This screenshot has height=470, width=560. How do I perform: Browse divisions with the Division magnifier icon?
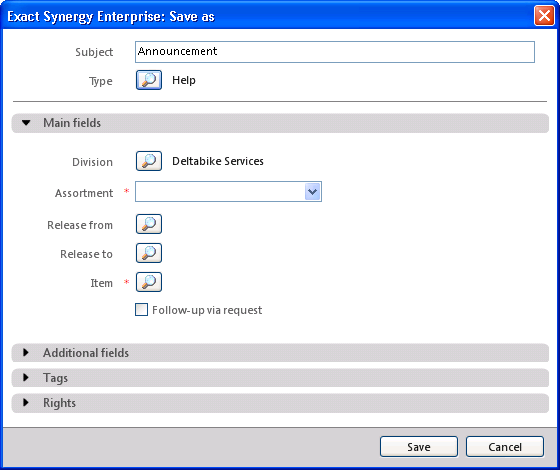149,161
